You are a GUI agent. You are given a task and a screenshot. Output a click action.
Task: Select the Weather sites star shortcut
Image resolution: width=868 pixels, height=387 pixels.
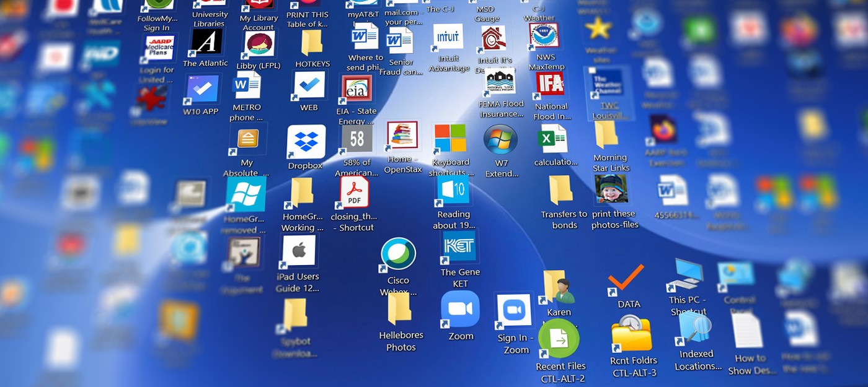pos(598,28)
